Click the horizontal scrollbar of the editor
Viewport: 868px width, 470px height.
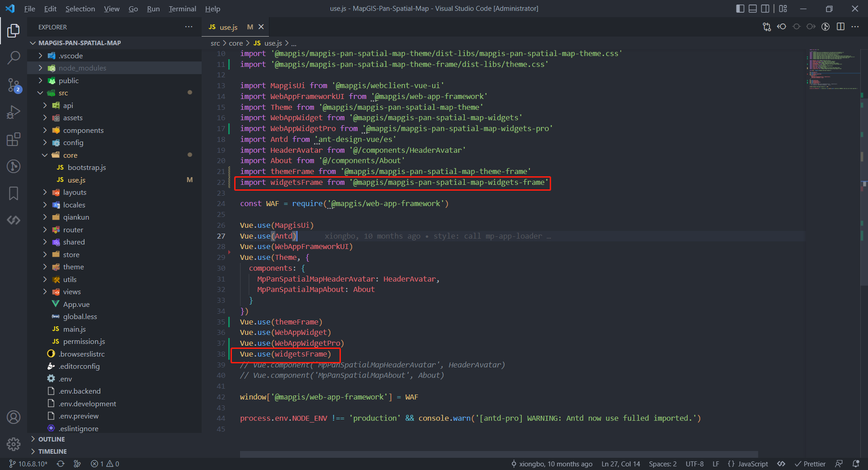pyautogui.click(x=499, y=454)
